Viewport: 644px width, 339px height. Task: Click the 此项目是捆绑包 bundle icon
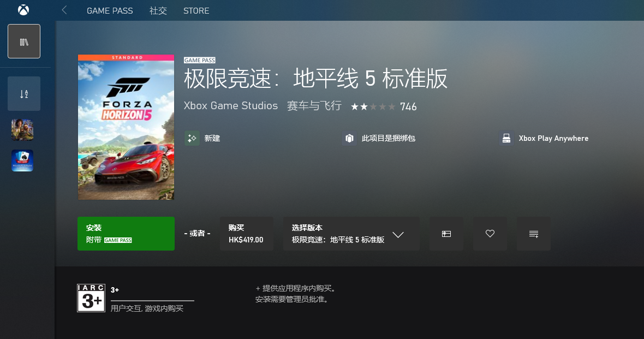coord(349,139)
